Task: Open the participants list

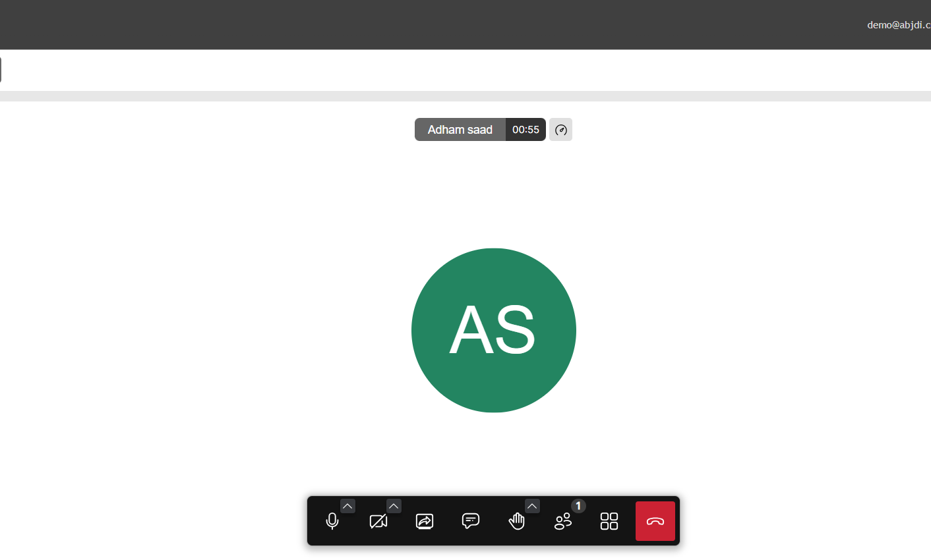Action: point(563,521)
